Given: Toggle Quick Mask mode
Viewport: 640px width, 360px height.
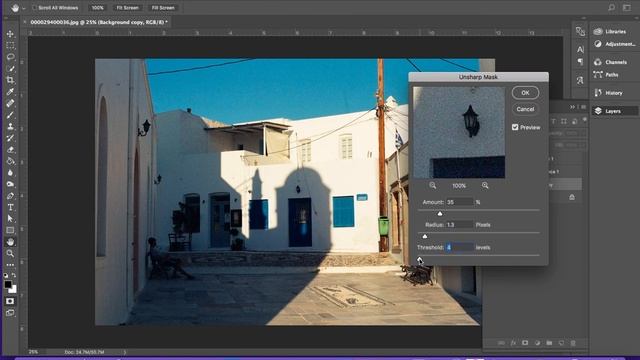Looking at the screenshot, I should (x=10, y=301).
